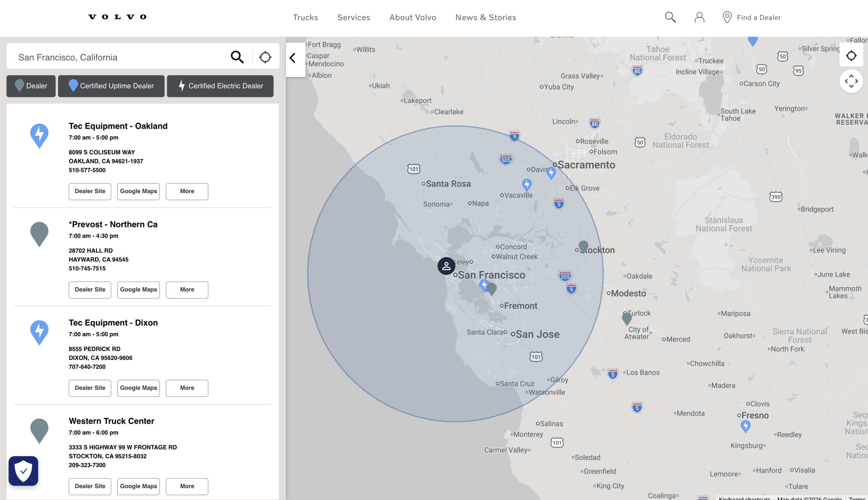Viewport: 868px width, 500px height.
Task: Open Dealer Site for Prevost - Northern Ca
Action: pos(90,289)
